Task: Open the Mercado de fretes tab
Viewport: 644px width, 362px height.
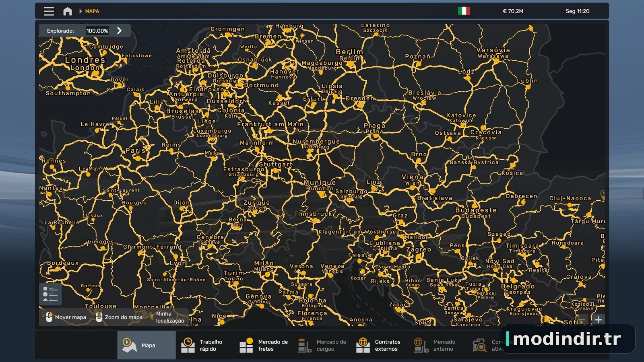Action: point(263,345)
